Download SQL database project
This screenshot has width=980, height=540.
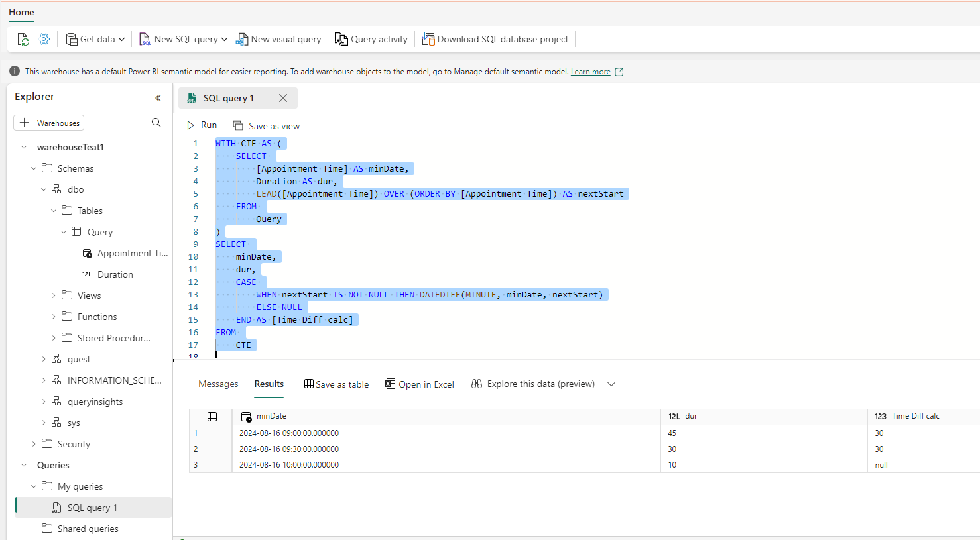click(495, 40)
